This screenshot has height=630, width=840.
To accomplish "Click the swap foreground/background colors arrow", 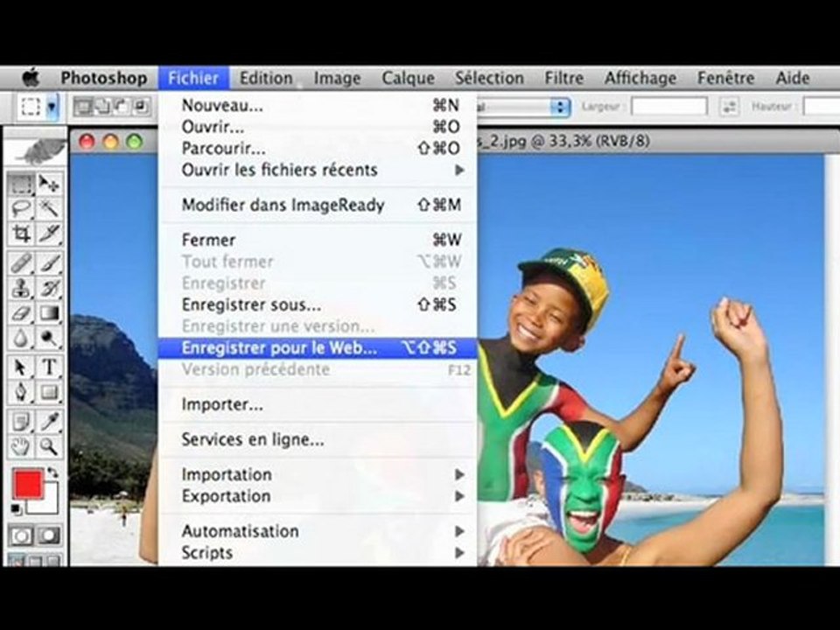I will pos(52,472).
